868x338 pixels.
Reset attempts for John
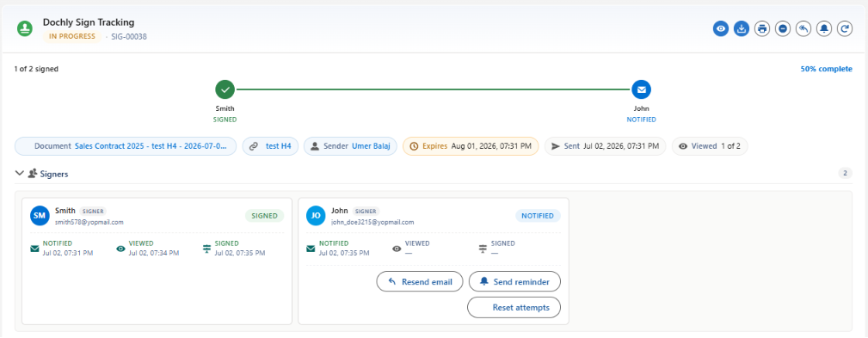click(x=514, y=308)
